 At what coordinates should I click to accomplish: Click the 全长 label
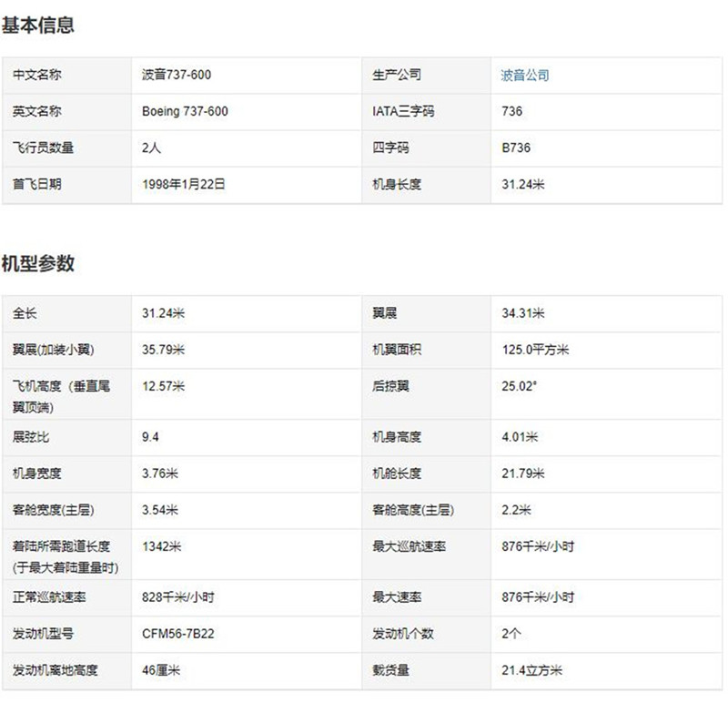click(25, 313)
